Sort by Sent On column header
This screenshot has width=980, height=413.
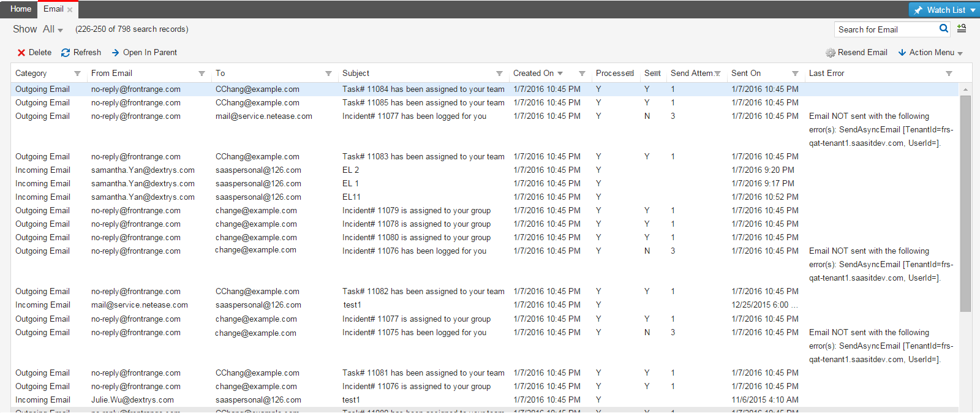[746, 74]
